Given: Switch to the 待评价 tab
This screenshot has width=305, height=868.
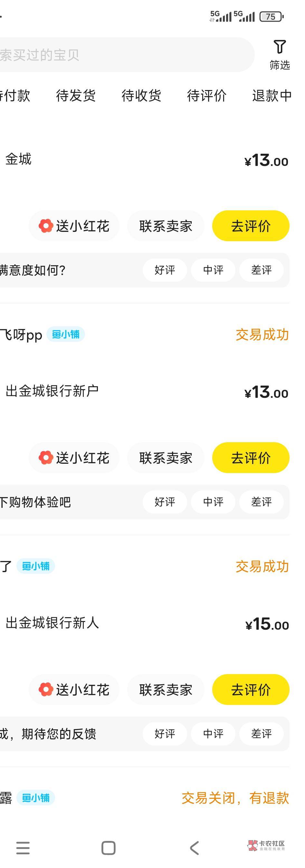Looking at the screenshot, I should (x=206, y=96).
